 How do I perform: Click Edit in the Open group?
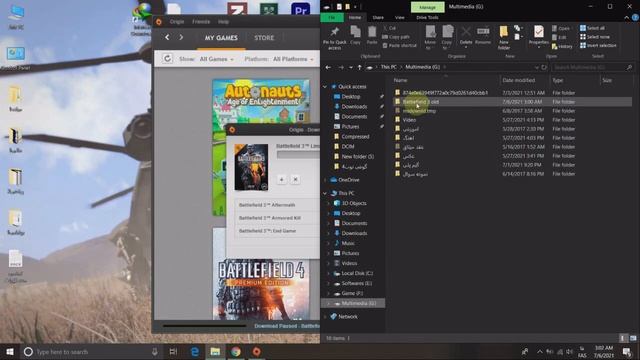point(559,37)
